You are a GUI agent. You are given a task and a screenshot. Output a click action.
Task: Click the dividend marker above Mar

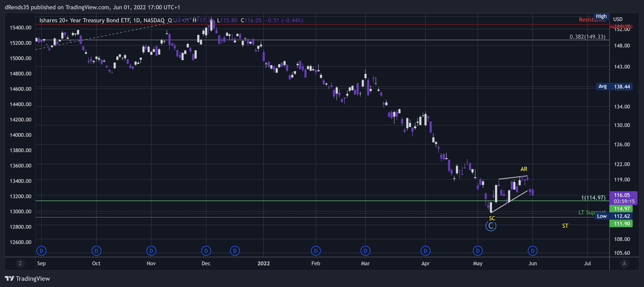tap(365, 251)
